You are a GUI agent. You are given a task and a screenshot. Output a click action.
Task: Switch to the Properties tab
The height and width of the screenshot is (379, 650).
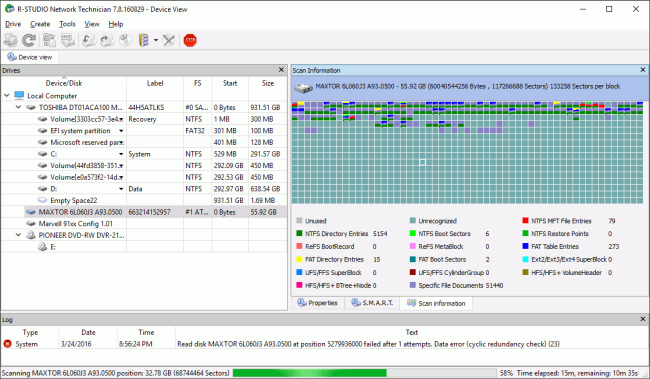318,303
